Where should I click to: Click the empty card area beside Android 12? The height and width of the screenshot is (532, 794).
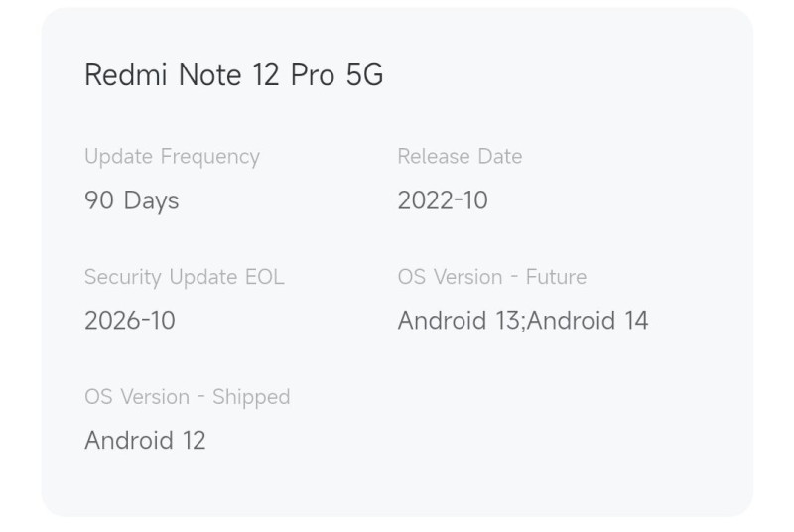496,437
